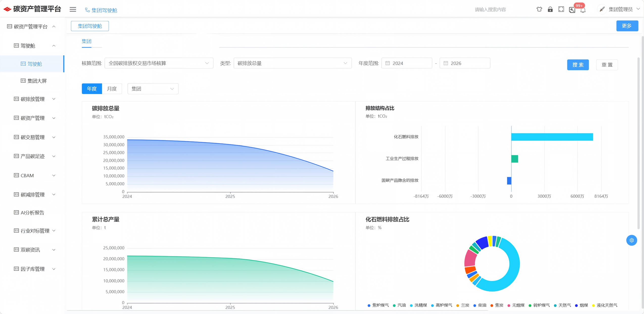Expand 碳交易管理 in sidebar
The height and width of the screenshot is (314, 644).
[32, 137]
